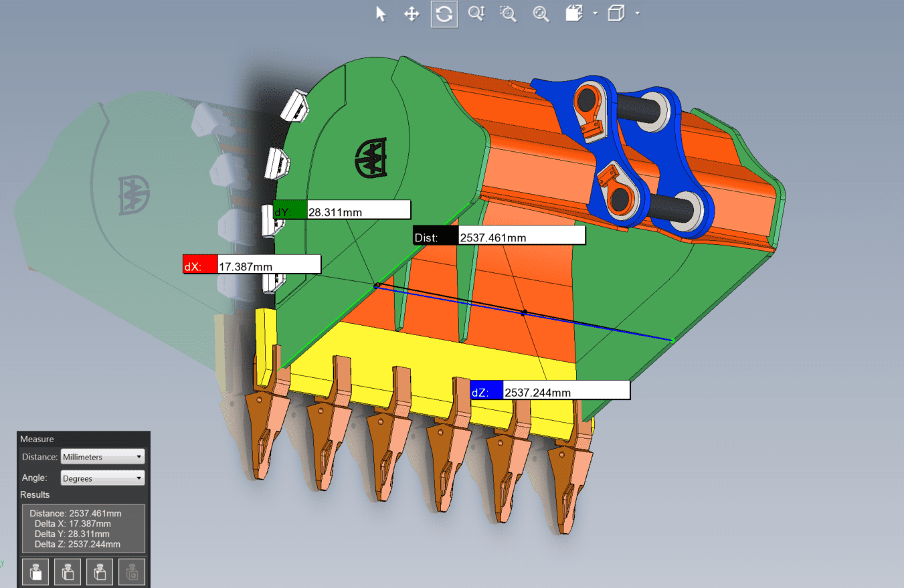Open the Angle units dropdown showing Degrees

pyautogui.click(x=102, y=478)
